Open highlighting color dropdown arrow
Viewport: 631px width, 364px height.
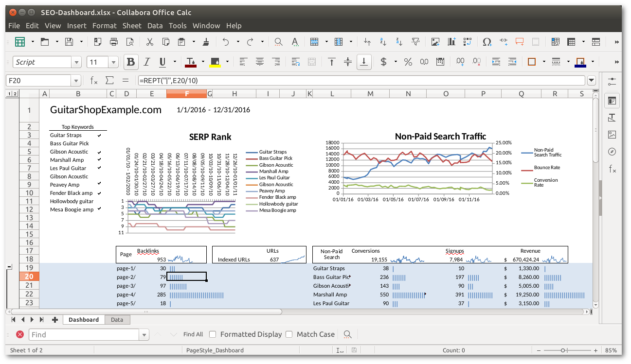point(227,62)
